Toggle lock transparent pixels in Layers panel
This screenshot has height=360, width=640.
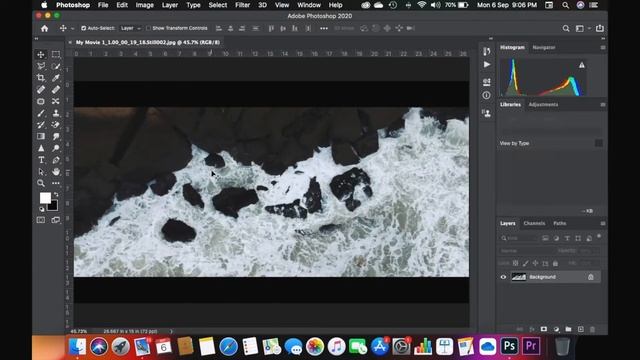[516, 264]
